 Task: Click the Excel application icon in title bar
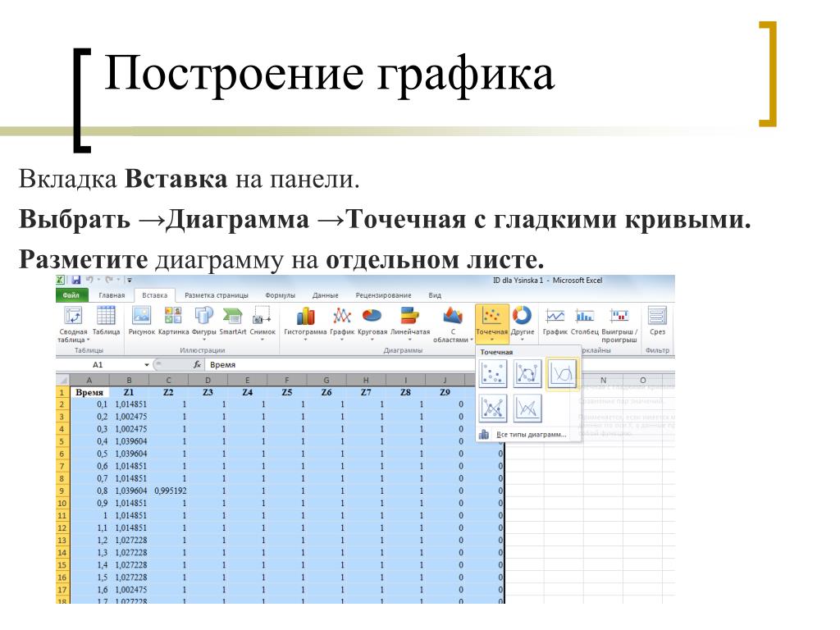click(x=61, y=281)
